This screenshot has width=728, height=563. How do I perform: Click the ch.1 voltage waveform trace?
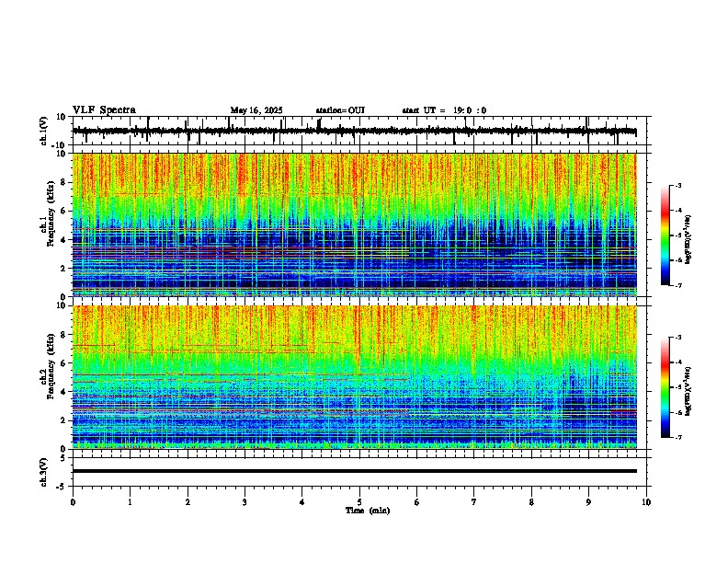354,131
